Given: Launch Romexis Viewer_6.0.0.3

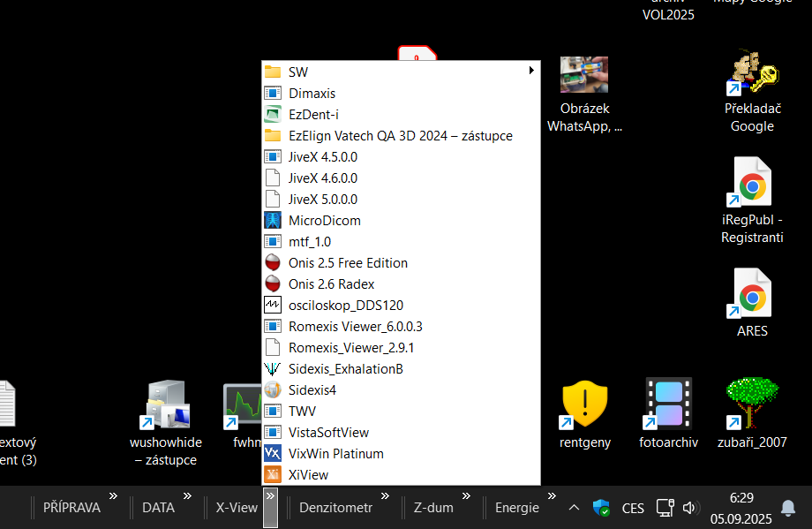Looking at the screenshot, I should (401, 327).
